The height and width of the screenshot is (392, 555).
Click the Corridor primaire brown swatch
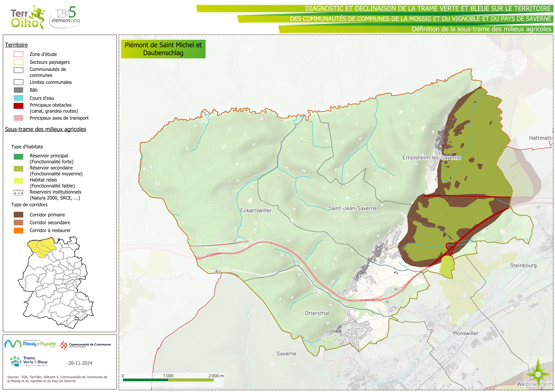18,215
